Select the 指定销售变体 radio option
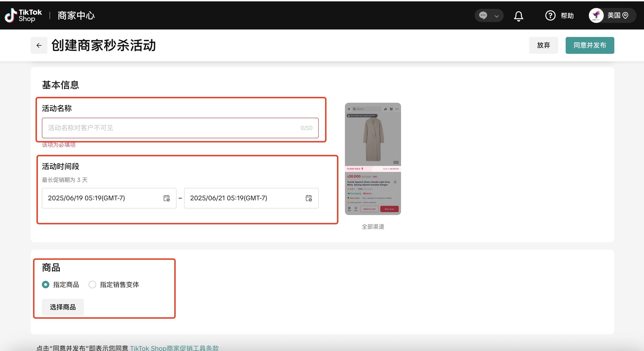Image resolution: width=644 pixels, height=351 pixels. (x=92, y=285)
